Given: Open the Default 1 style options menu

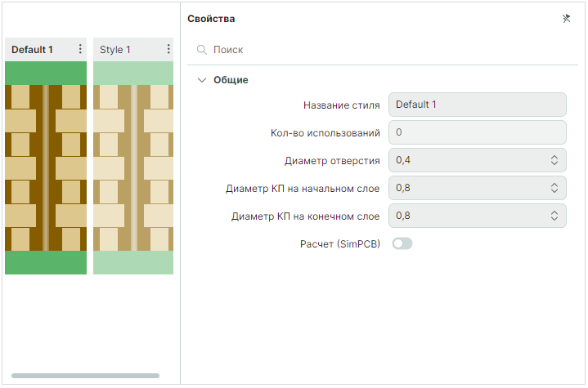Looking at the screenshot, I should 80,50.
